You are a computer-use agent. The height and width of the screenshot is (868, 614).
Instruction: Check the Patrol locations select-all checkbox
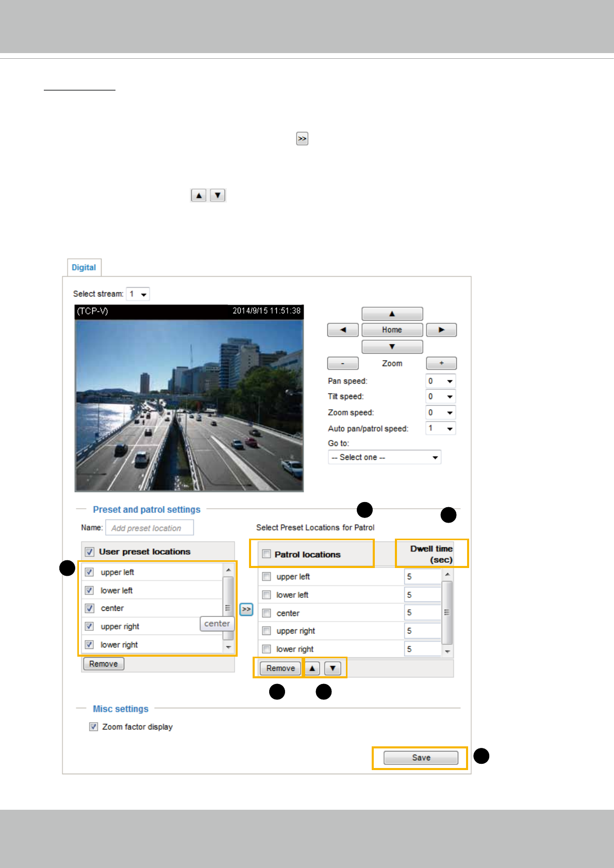267,554
